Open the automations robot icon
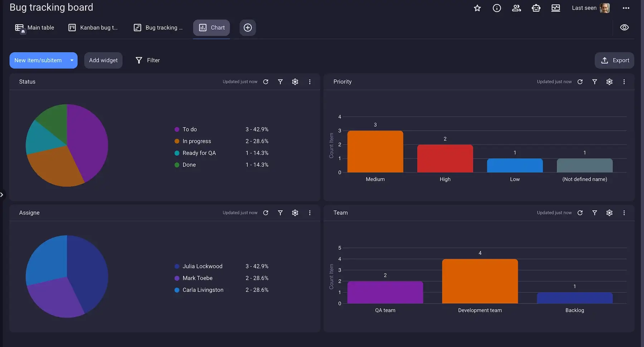The width and height of the screenshot is (644, 347). (x=536, y=8)
